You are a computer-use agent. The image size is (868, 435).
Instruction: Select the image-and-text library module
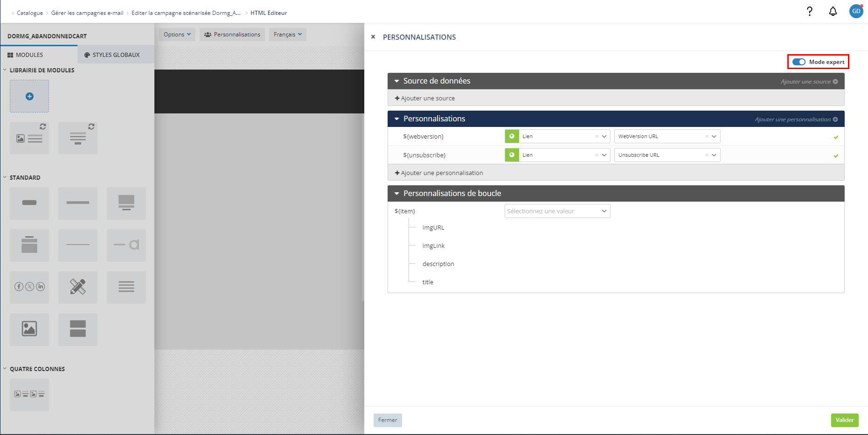tap(29, 138)
